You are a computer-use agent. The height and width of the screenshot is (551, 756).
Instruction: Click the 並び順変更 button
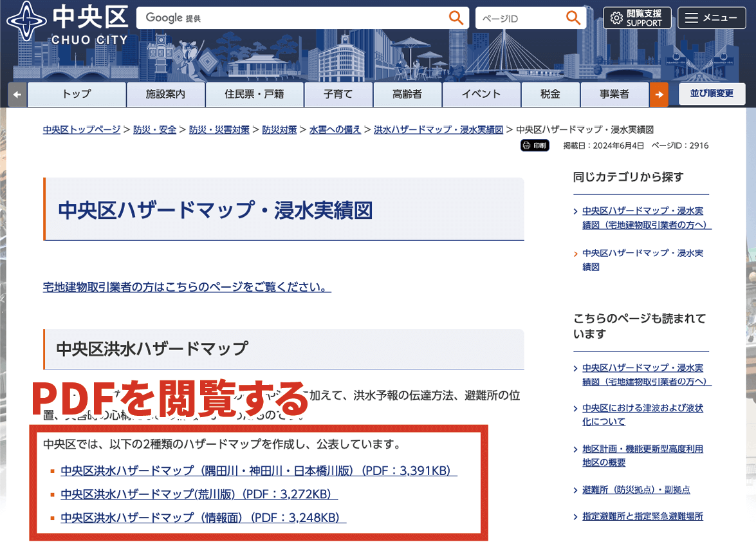pos(712,93)
